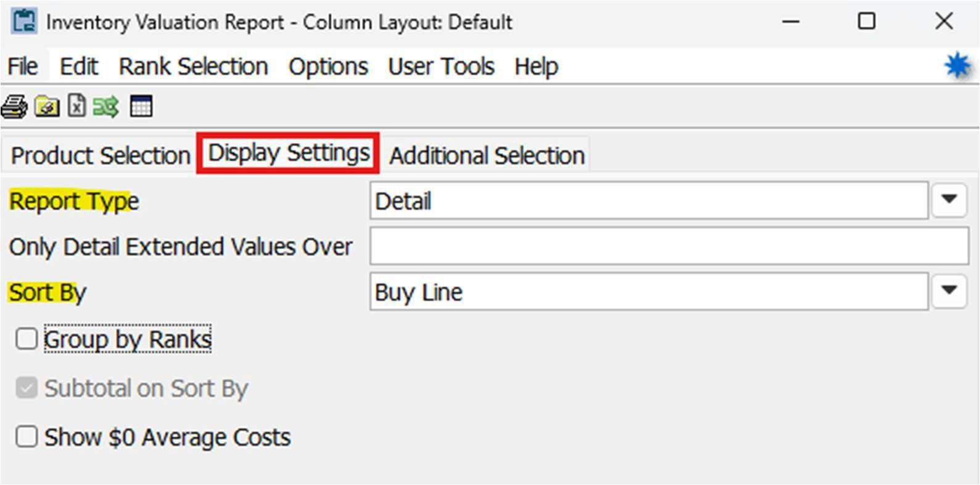The image size is (980, 485).
Task: Switch to the Additional Selection tab
Action: click(487, 155)
